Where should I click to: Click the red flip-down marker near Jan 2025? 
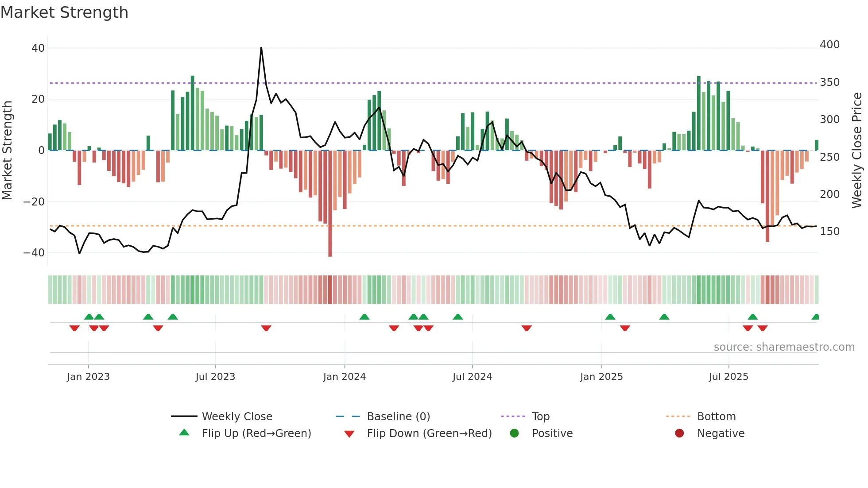625,328
